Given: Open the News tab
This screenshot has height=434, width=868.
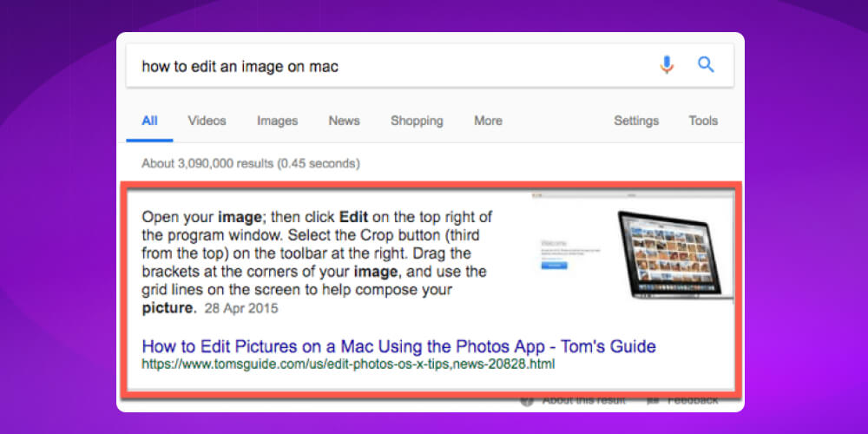Looking at the screenshot, I should click(345, 121).
